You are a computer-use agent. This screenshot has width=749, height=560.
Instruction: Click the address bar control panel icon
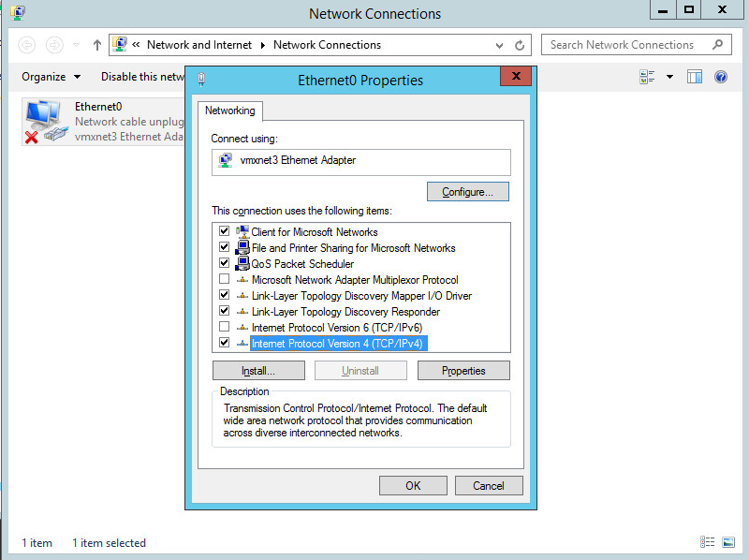coord(120,44)
